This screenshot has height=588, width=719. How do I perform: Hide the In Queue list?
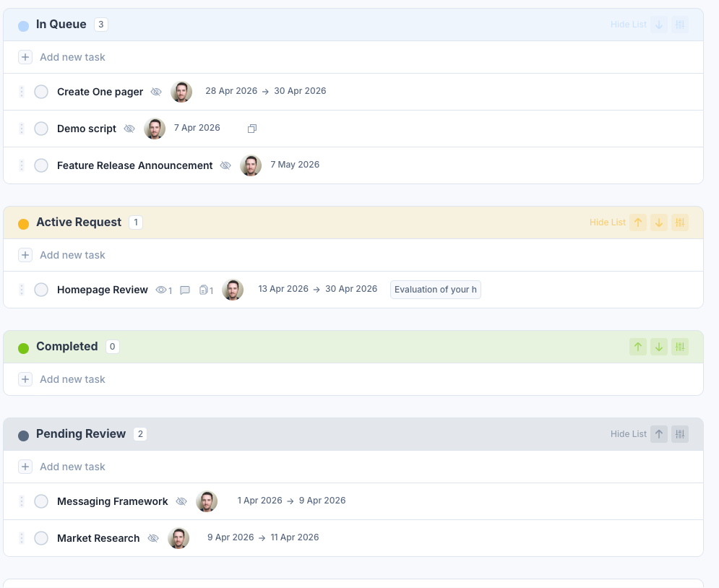pos(628,25)
